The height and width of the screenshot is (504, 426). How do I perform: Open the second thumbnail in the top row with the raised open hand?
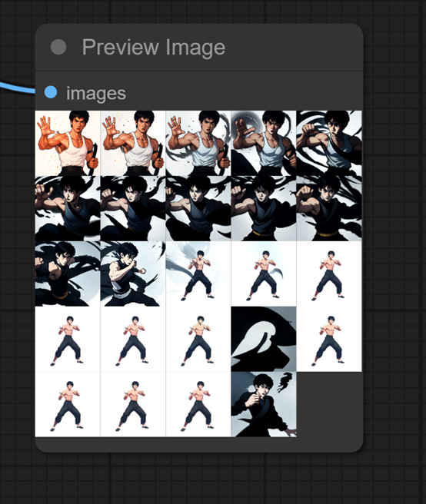click(133, 143)
